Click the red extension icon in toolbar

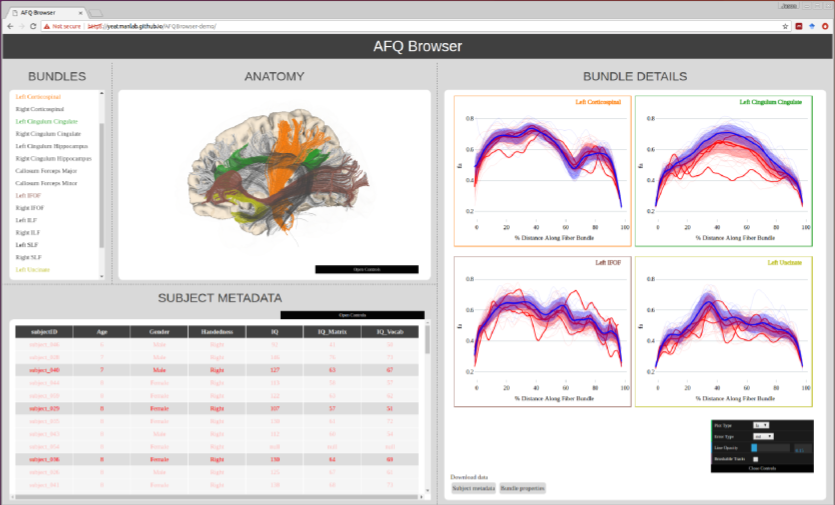point(798,25)
